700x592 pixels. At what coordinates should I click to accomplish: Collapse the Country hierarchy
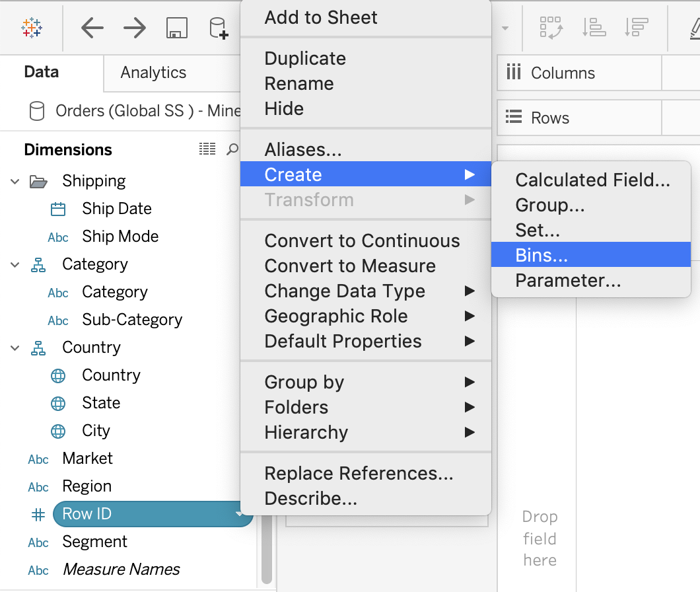pos(15,347)
